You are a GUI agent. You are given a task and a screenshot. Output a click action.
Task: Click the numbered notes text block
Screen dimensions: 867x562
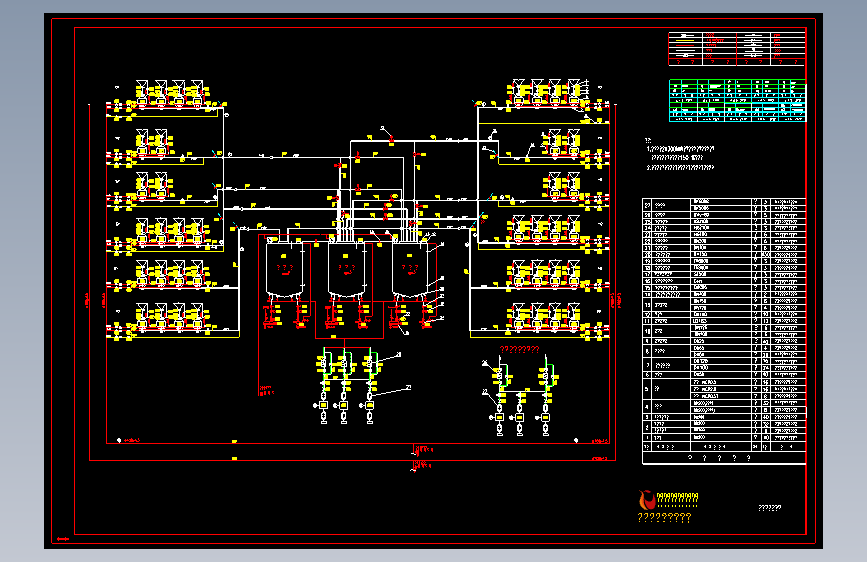click(680, 154)
